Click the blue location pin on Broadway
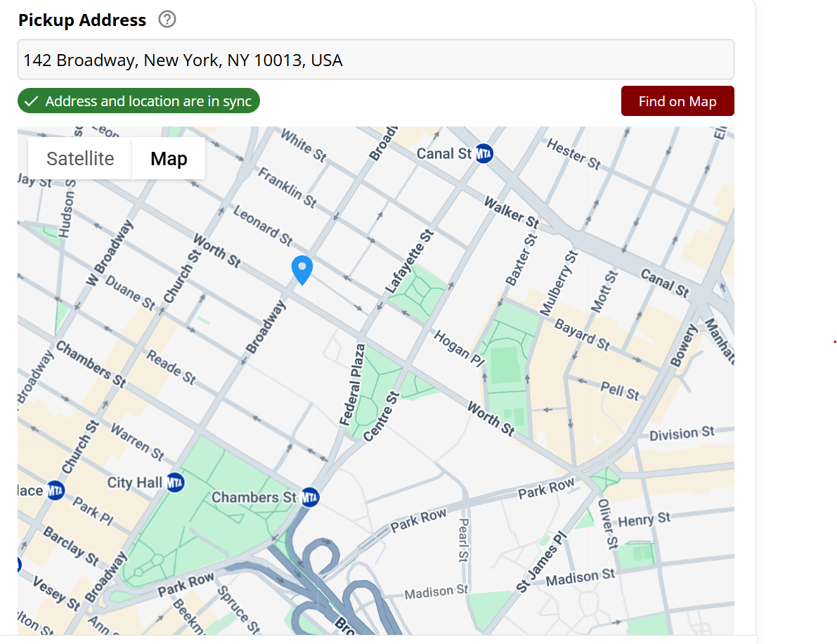837x644 pixels. [302, 271]
